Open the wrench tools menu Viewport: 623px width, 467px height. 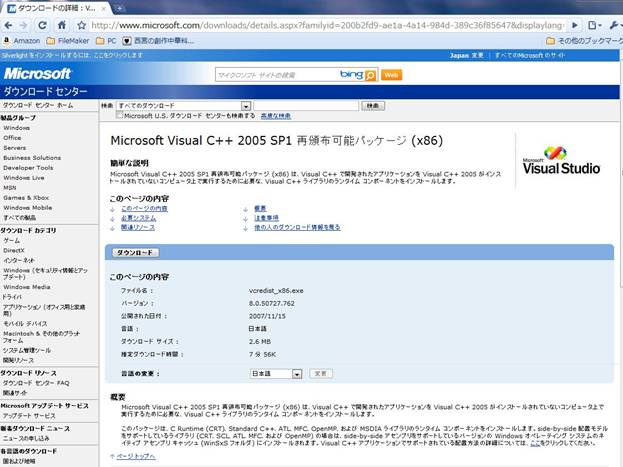(615, 25)
